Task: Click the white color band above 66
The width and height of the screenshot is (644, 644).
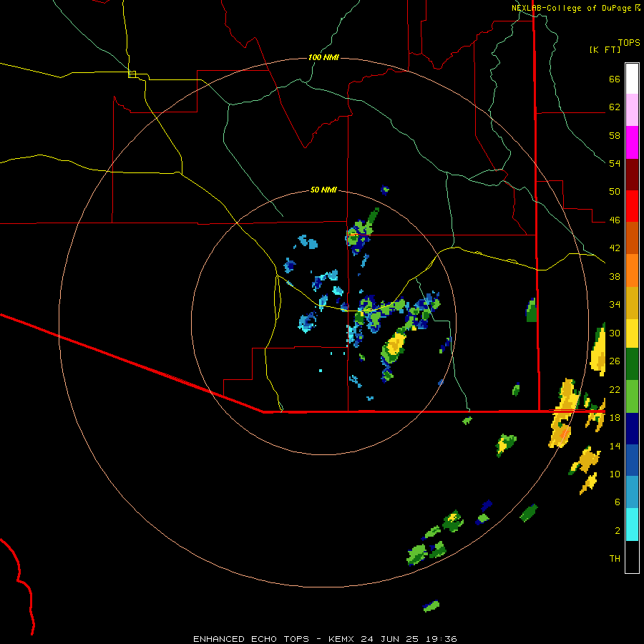Action: click(x=632, y=79)
